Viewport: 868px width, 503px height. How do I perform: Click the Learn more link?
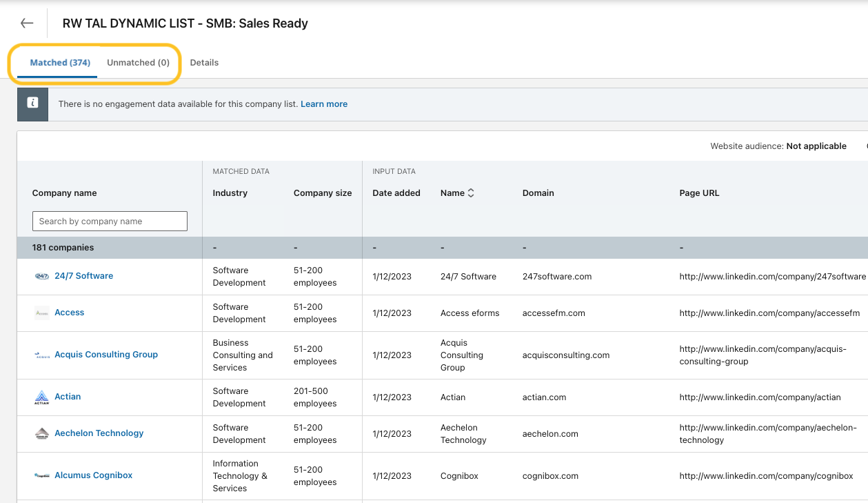pos(324,104)
